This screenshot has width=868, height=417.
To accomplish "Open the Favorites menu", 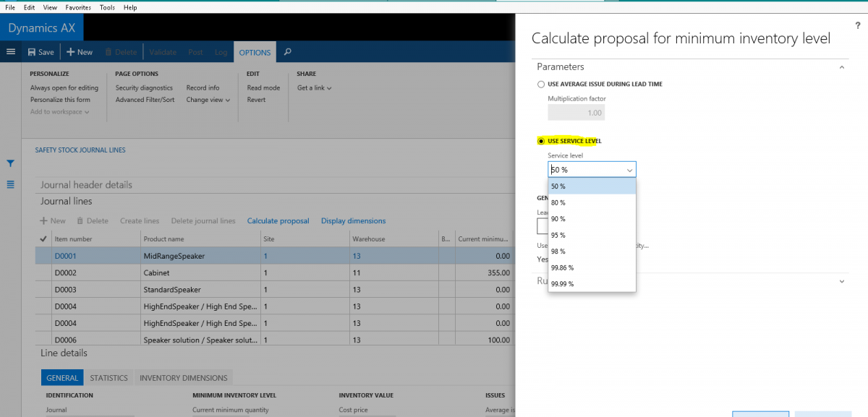I will pyautogui.click(x=78, y=7).
